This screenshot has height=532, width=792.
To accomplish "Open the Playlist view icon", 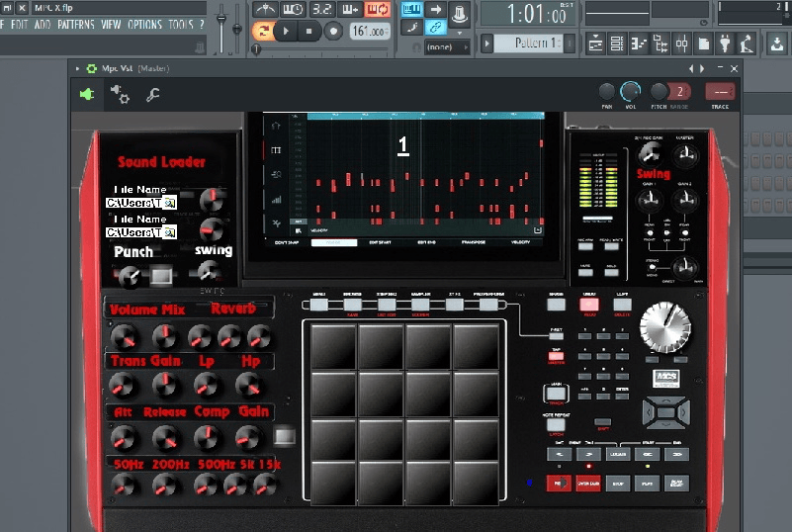I will 595,44.
